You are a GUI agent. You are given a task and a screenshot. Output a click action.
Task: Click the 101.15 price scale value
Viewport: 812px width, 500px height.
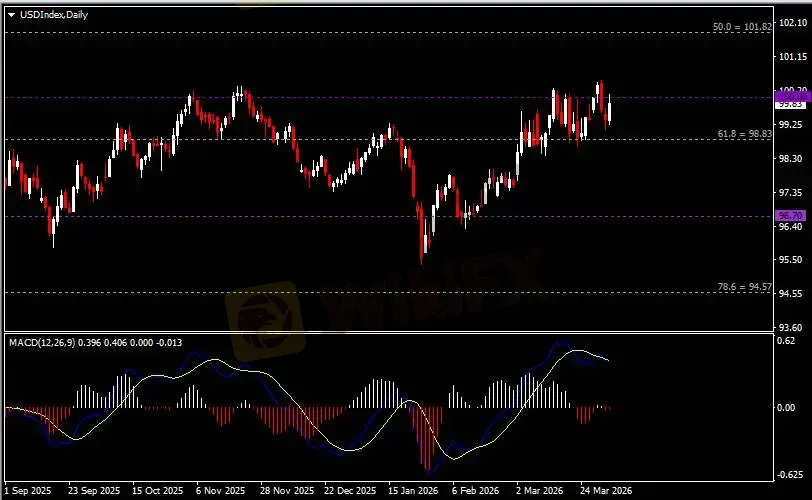coord(793,57)
